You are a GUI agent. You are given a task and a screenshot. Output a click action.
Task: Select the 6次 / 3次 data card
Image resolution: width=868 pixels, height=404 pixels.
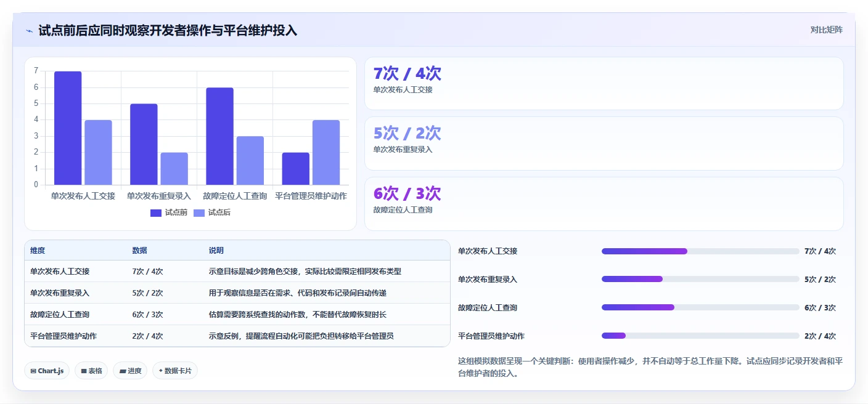click(604, 204)
